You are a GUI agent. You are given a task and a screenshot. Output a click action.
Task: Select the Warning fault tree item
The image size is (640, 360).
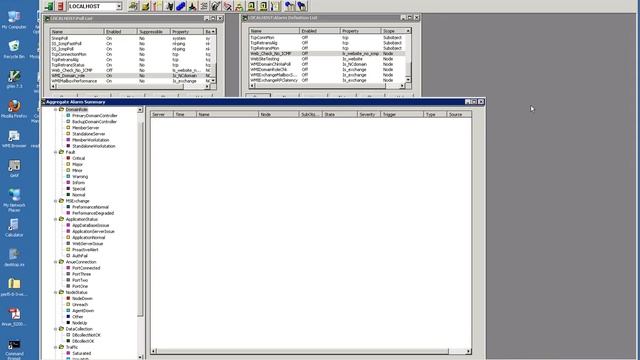pos(80,177)
